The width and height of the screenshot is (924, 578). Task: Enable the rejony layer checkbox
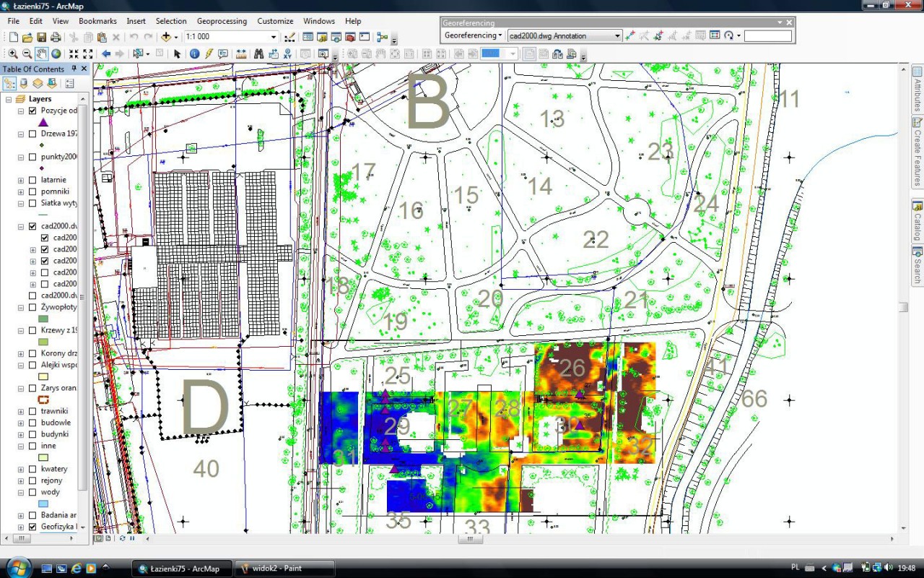click(x=32, y=480)
